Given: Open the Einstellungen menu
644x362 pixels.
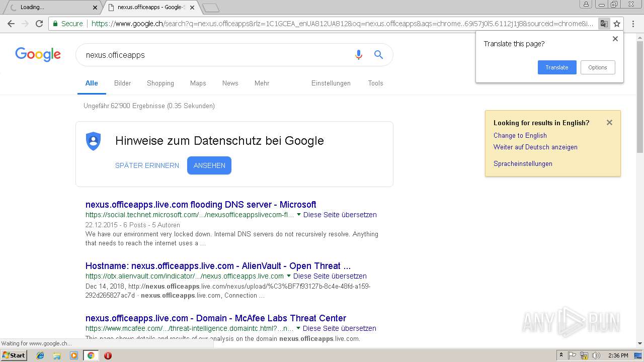Looking at the screenshot, I should (331, 83).
